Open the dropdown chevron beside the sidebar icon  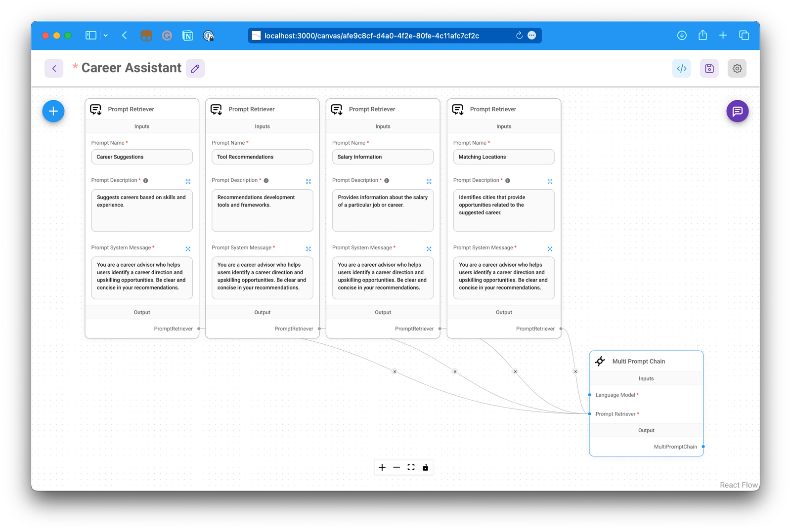click(106, 36)
